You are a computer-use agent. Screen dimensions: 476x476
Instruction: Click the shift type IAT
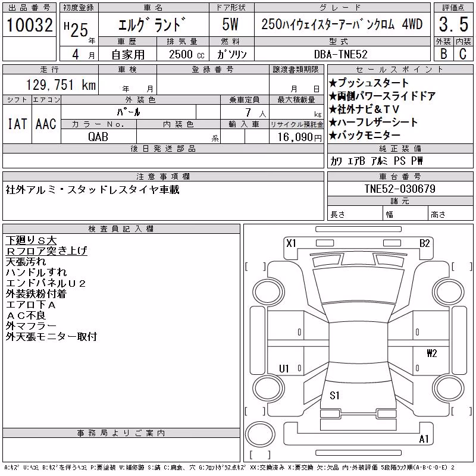[x=17, y=124]
